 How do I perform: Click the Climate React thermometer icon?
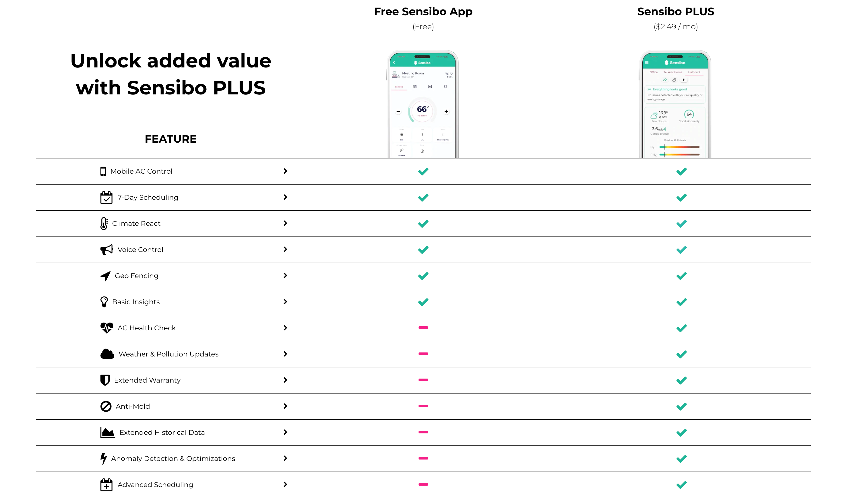pos(104,224)
